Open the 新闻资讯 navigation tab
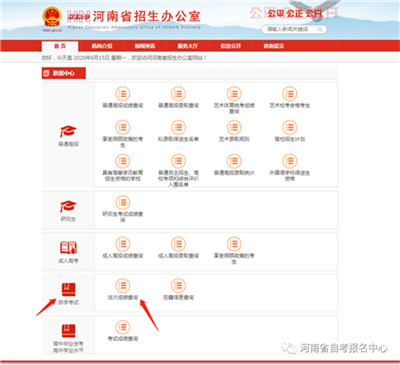Screen dimensions: 400x365 pos(145,46)
